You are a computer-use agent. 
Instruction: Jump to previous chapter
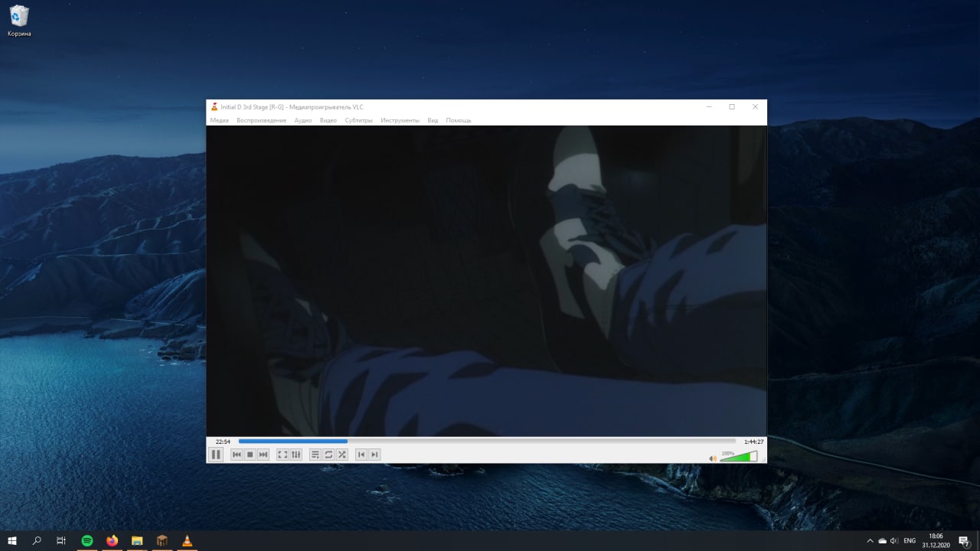[361, 455]
